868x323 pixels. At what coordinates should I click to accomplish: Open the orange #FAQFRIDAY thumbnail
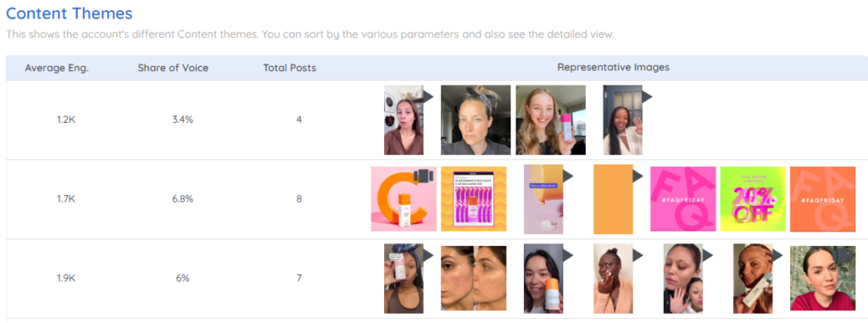[x=822, y=199]
